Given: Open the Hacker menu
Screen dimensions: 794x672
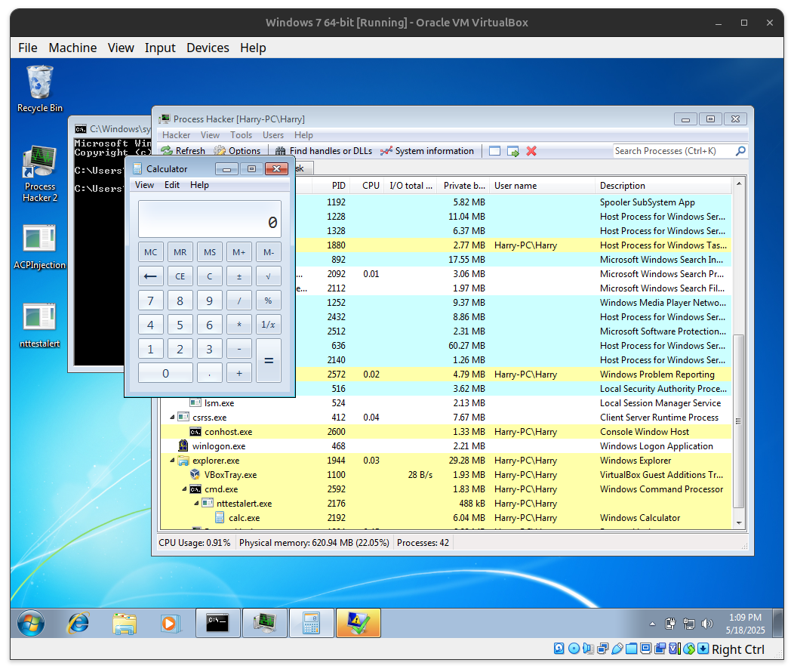Looking at the screenshot, I should [x=176, y=135].
